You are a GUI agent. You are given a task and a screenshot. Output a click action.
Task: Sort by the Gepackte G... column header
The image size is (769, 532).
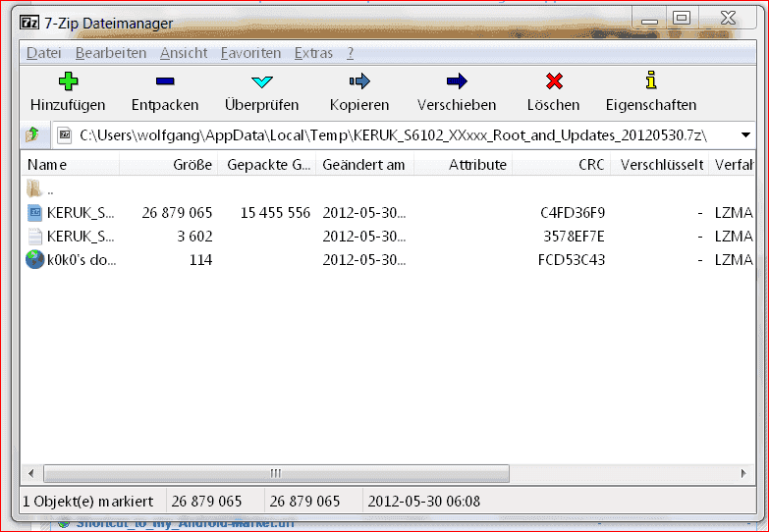point(267,165)
